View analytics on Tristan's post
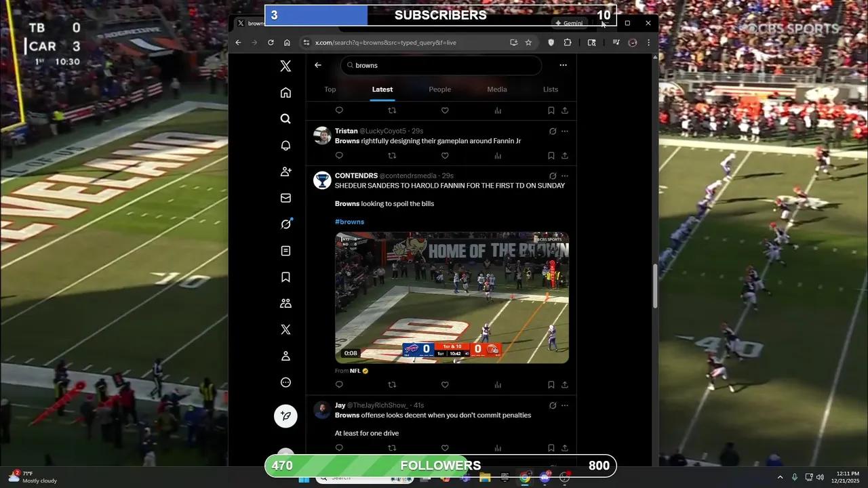The height and width of the screenshot is (488, 868). click(x=498, y=156)
